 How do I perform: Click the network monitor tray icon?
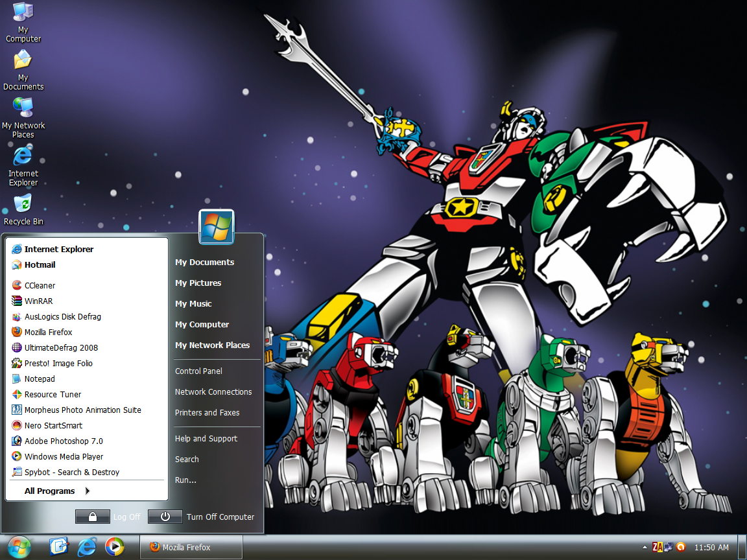tap(669, 547)
